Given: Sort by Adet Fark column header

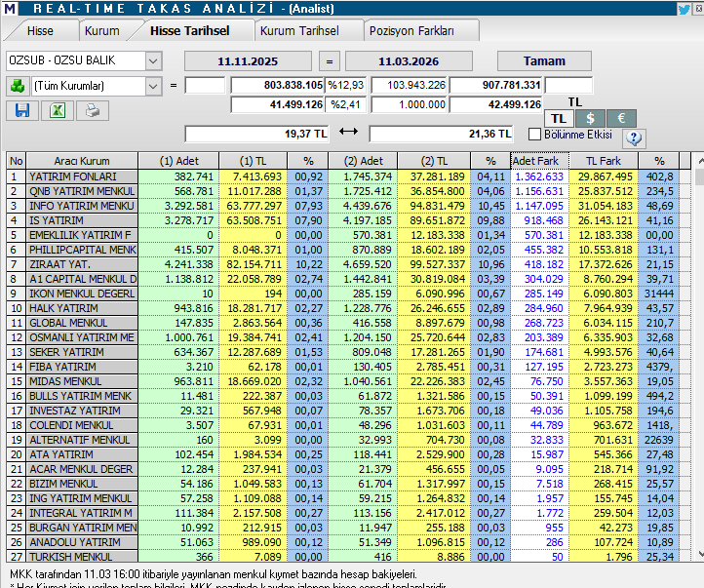Looking at the screenshot, I should pyautogui.click(x=539, y=161).
